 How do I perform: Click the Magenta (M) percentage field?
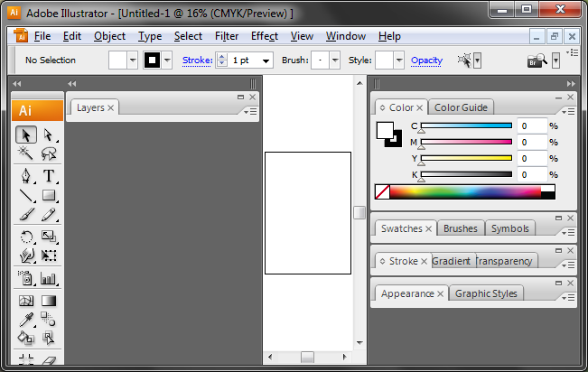click(532, 143)
